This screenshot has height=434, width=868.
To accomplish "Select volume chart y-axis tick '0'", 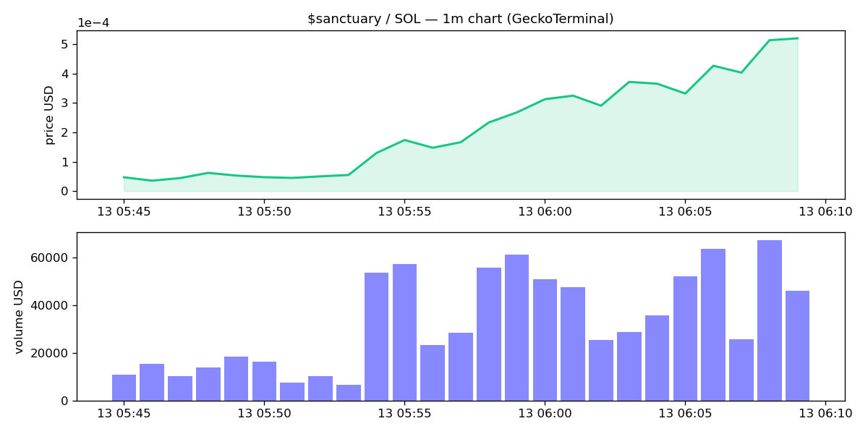I will click(65, 401).
